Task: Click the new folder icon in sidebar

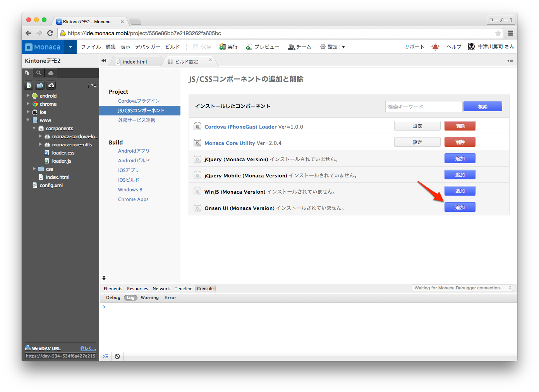Action: [40, 85]
